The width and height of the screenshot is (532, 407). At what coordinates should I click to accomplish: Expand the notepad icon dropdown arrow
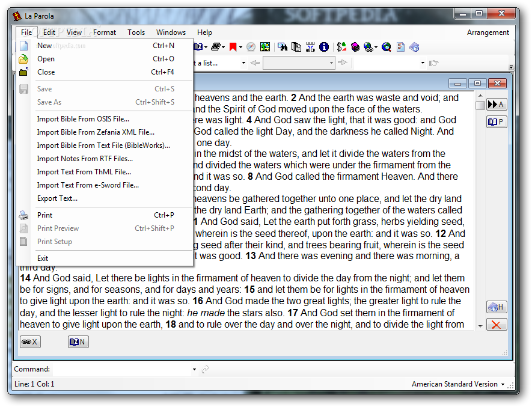pos(223,47)
